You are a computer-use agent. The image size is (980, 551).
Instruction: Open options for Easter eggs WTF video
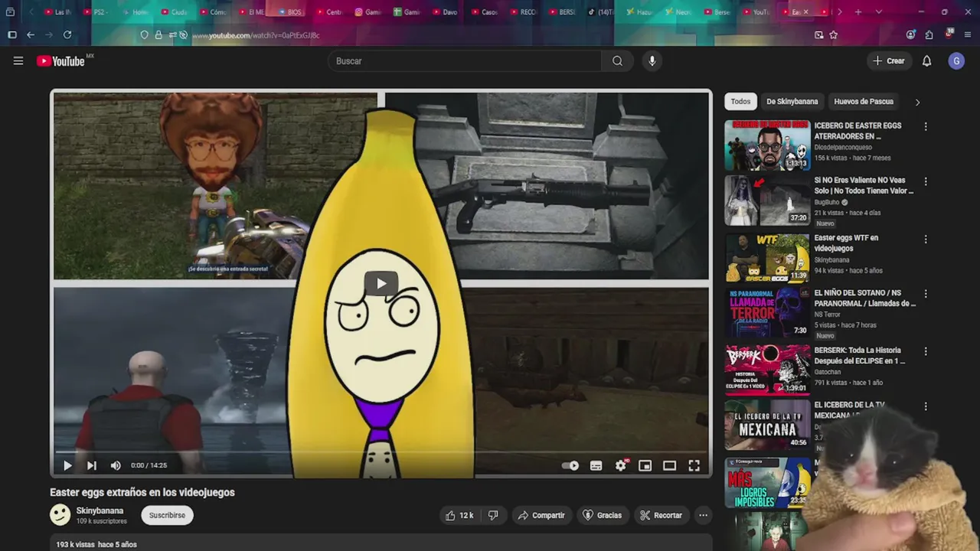(x=926, y=239)
